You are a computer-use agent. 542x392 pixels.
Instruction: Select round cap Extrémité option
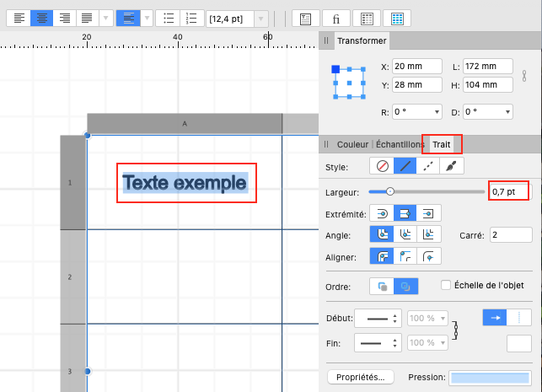(x=382, y=213)
